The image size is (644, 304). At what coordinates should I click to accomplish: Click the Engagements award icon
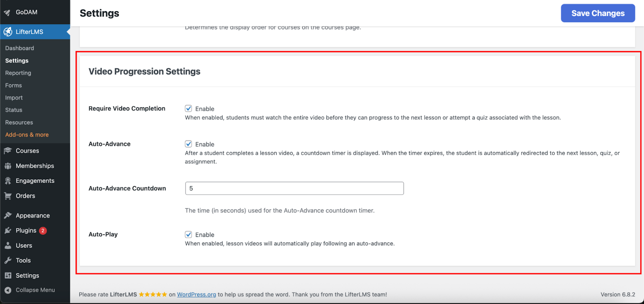pos(8,181)
